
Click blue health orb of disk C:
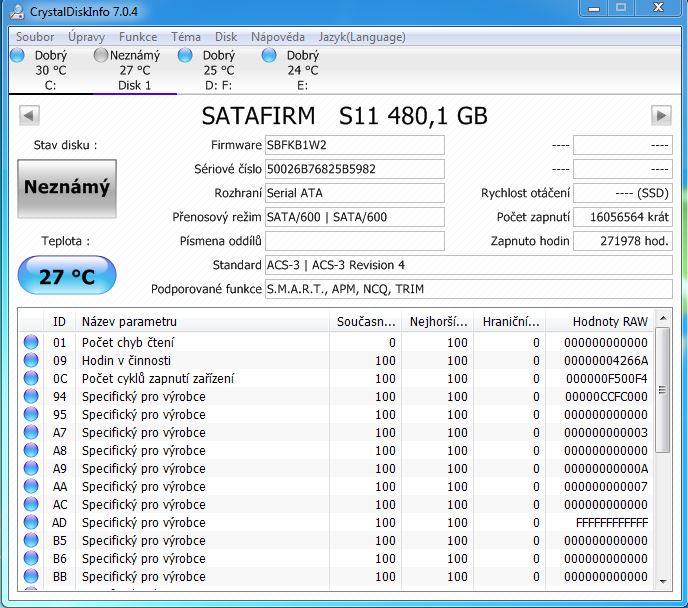coord(18,55)
